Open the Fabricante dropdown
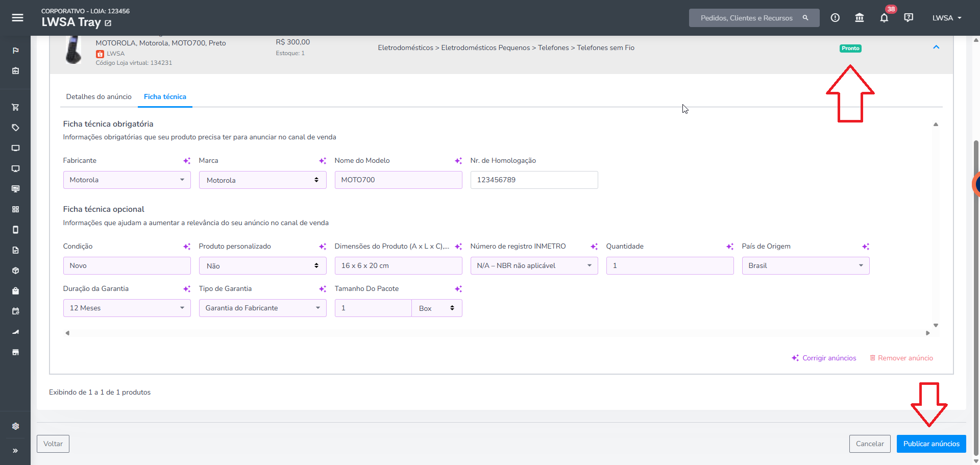Viewport: 980px width, 465px height. (127, 180)
